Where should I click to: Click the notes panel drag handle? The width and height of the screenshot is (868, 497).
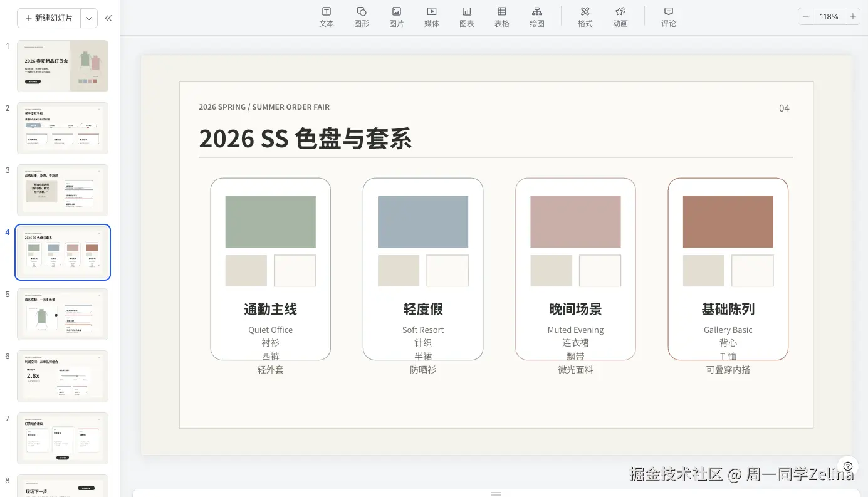coord(496,493)
